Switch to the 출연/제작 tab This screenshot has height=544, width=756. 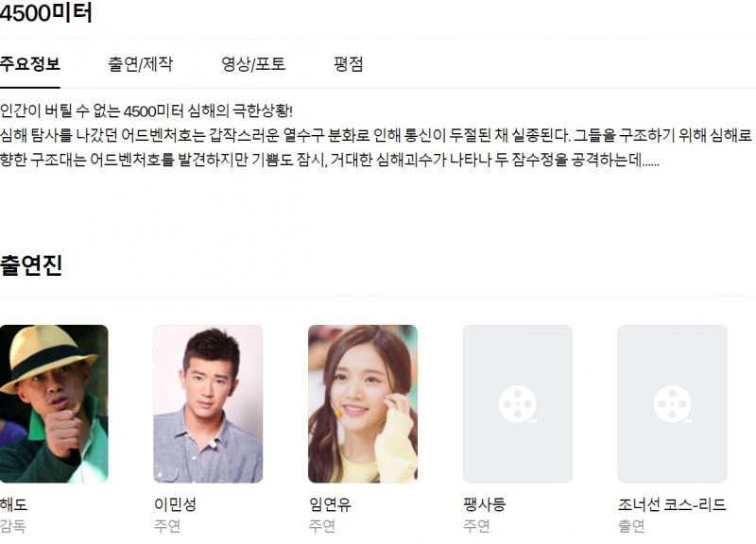[x=140, y=64]
